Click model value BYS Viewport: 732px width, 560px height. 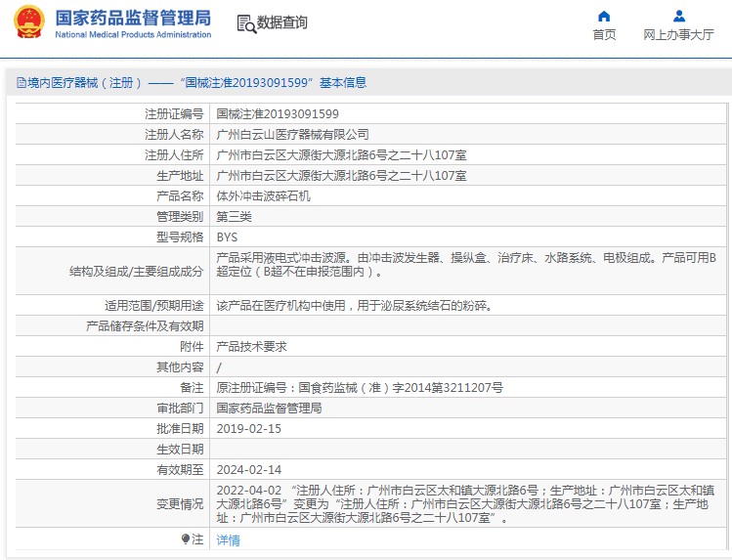point(227,237)
